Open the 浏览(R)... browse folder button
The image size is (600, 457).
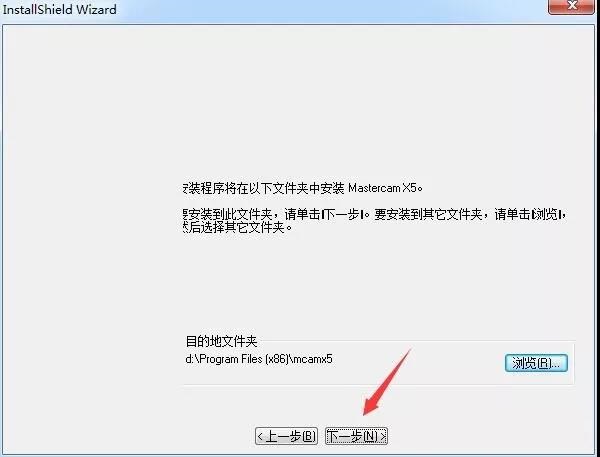(x=536, y=363)
